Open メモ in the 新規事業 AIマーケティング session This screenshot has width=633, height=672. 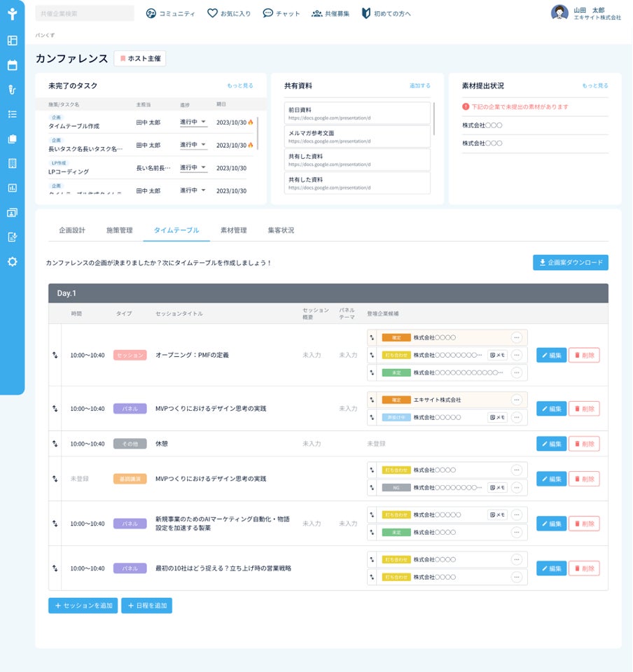tap(497, 514)
